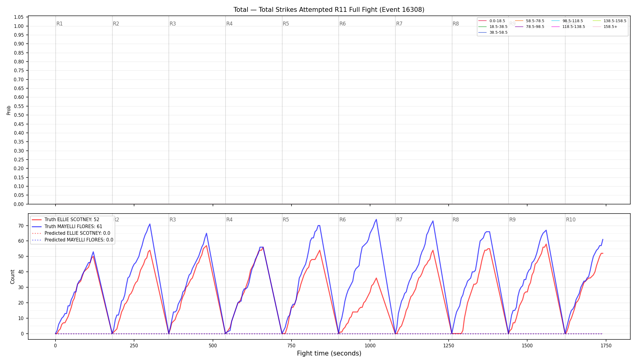This screenshot has width=637, height=364.
Task: Pick the '0.0-18.5' bin in the legend
Action: 497,21
